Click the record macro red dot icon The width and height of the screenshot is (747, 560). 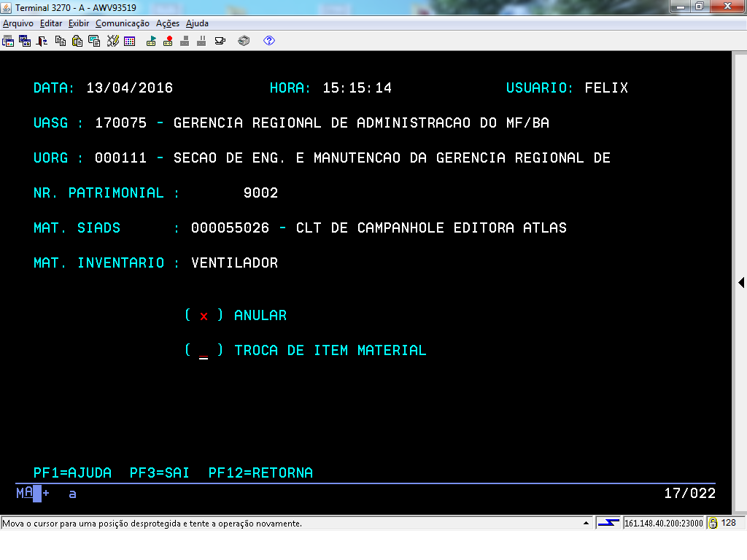(x=168, y=41)
